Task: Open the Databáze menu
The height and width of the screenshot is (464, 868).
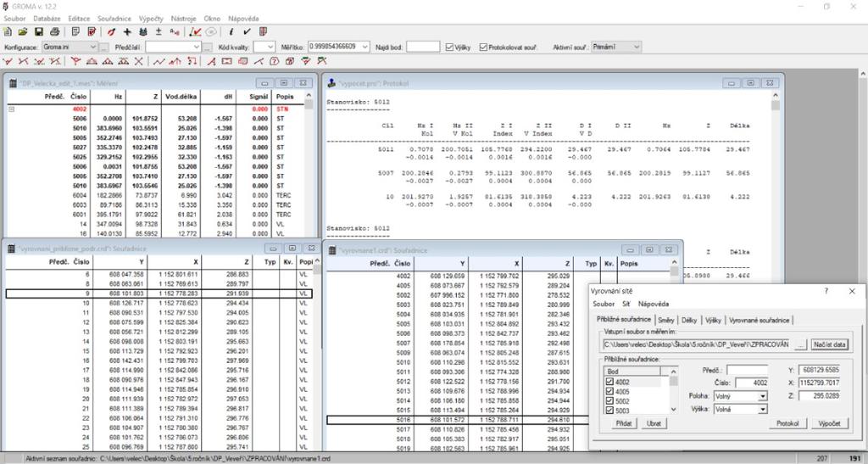Action: [47, 19]
